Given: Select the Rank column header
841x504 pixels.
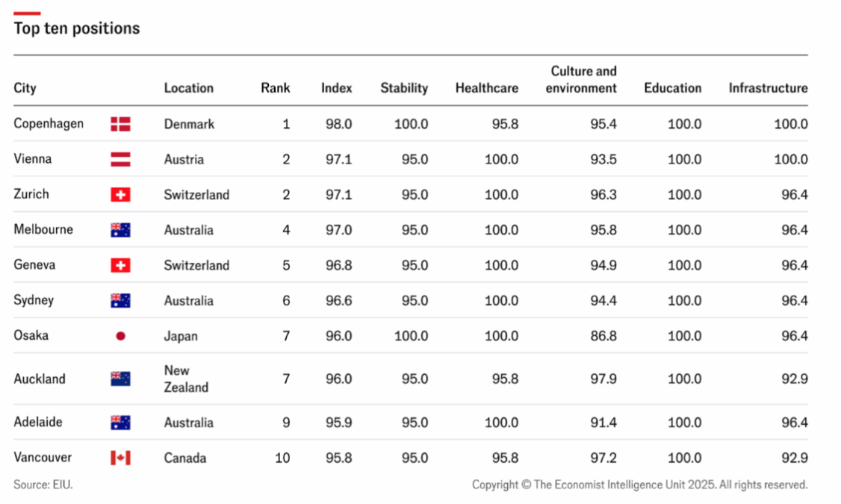Looking at the screenshot, I should [275, 88].
